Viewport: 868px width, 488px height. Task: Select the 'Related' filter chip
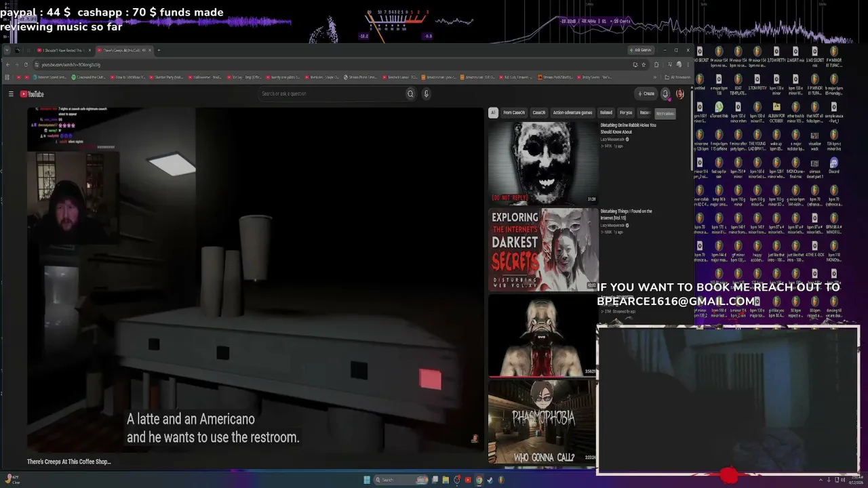point(606,113)
